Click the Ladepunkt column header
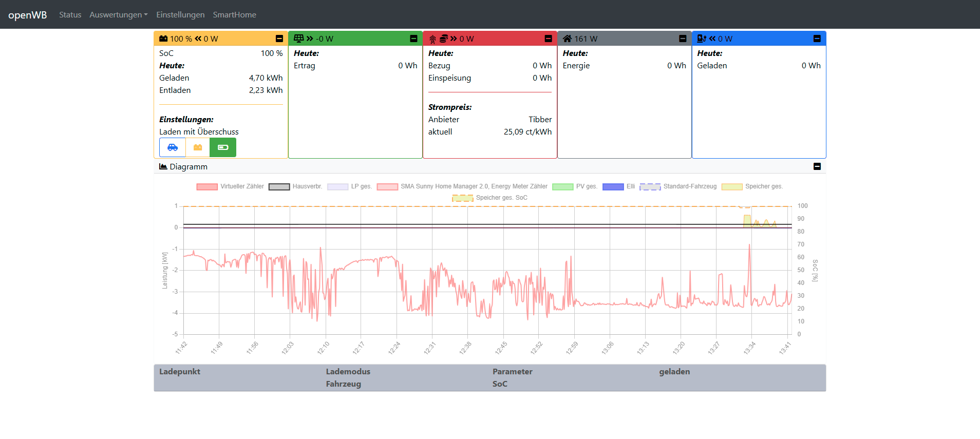The height and width of the screenshot is (439, 980). coord(180,371)
